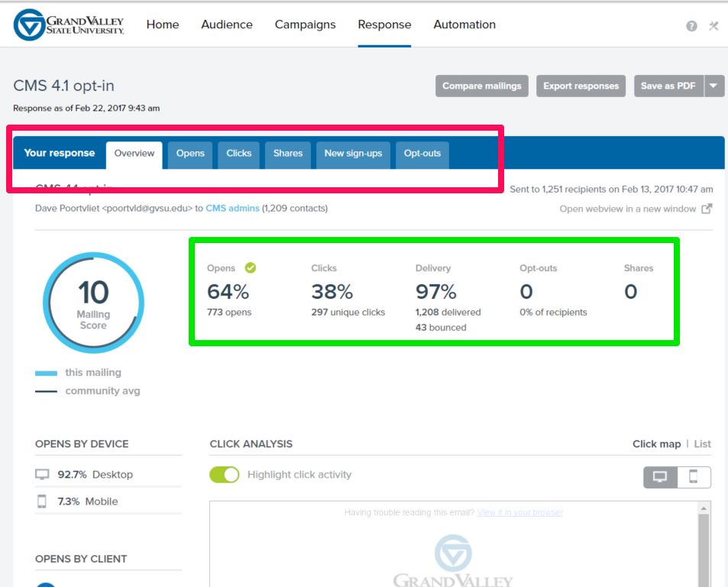This screenshot has height=587, width=728.
Task: Click the open webview external link icon
Action: tap(707, 209)
